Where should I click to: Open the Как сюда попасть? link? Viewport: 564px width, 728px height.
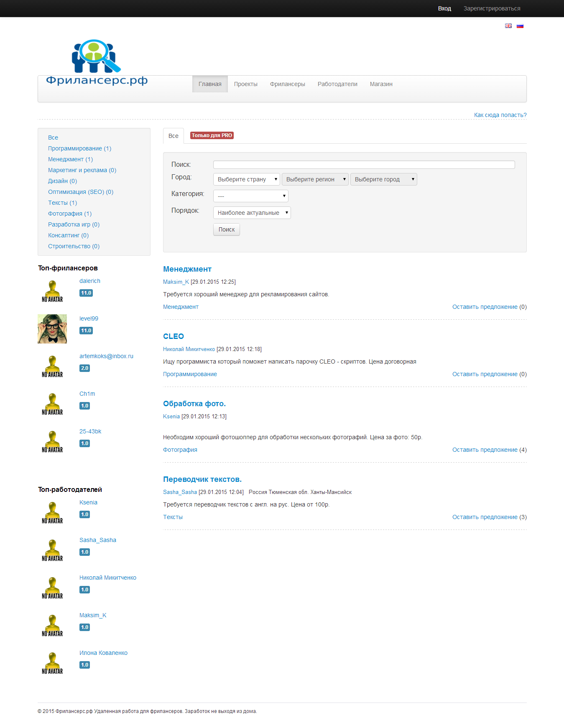coord(500,115)
